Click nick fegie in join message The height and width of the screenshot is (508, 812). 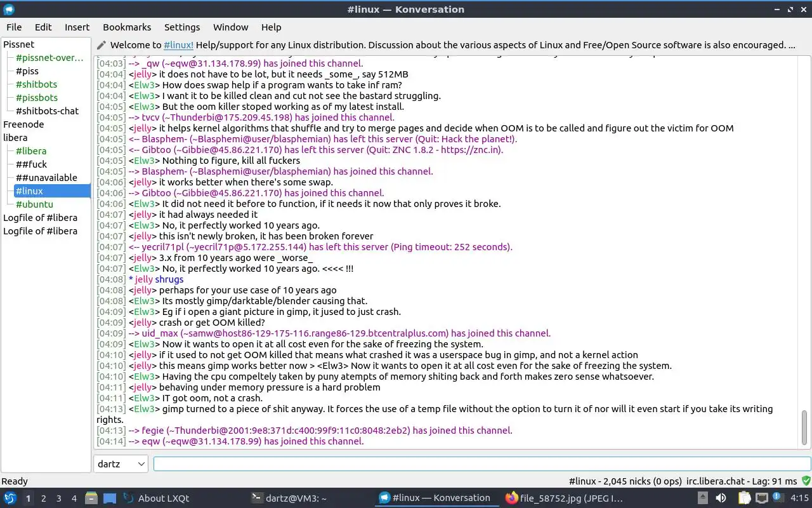click(x=152, y=431)
